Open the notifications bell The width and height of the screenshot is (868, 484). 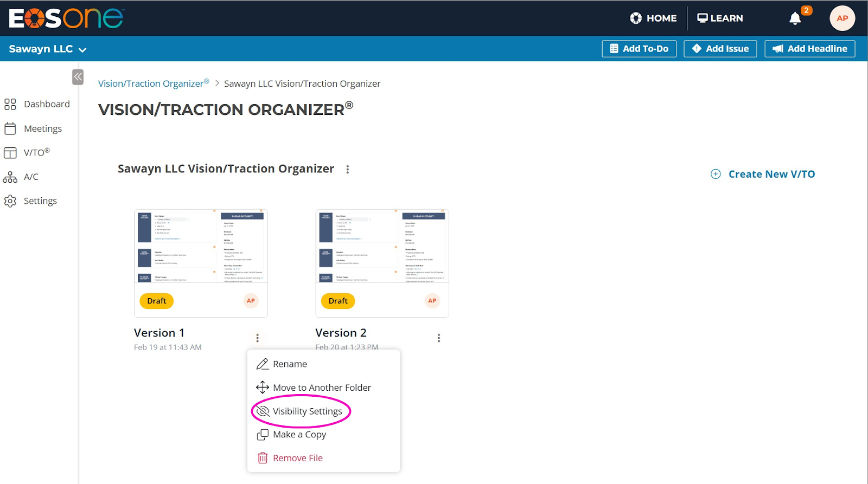(795, 18)
